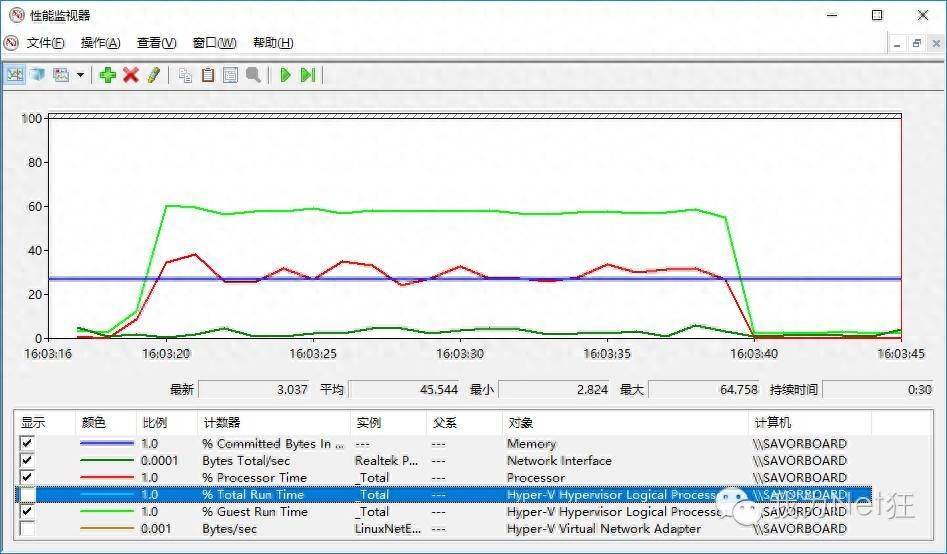This screenshot has height=554, width=947.
Task: Click the Highlight pen icon in toolbar
Action: (x=153, y=75)
